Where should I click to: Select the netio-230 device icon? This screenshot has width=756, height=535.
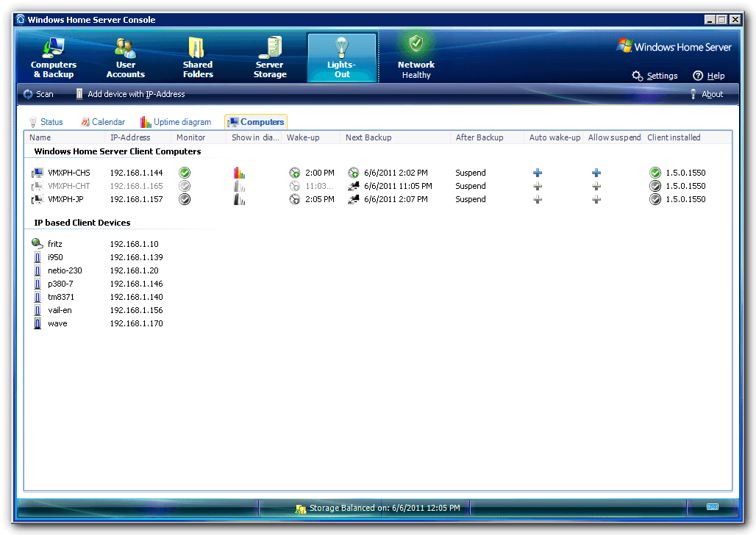coord(37,270)
